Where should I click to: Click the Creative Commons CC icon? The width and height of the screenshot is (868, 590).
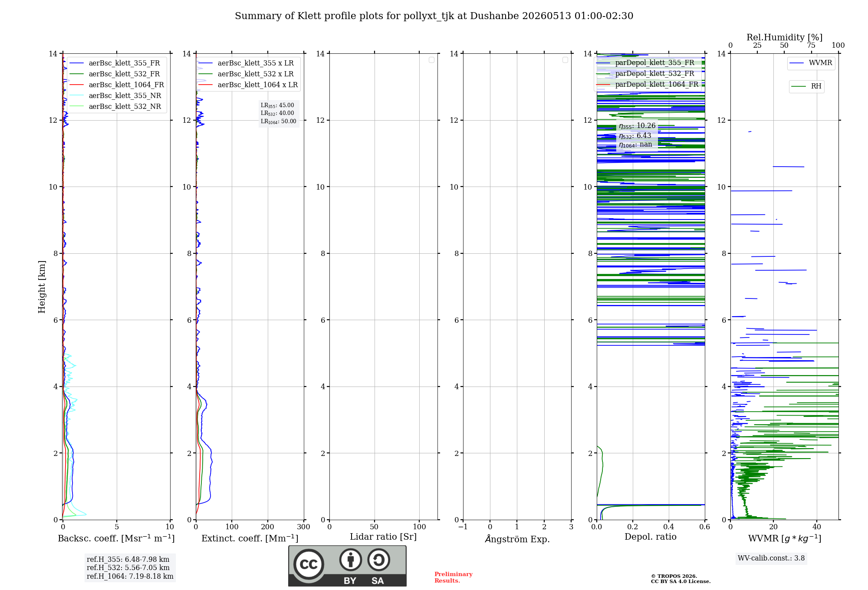point(309,564)
